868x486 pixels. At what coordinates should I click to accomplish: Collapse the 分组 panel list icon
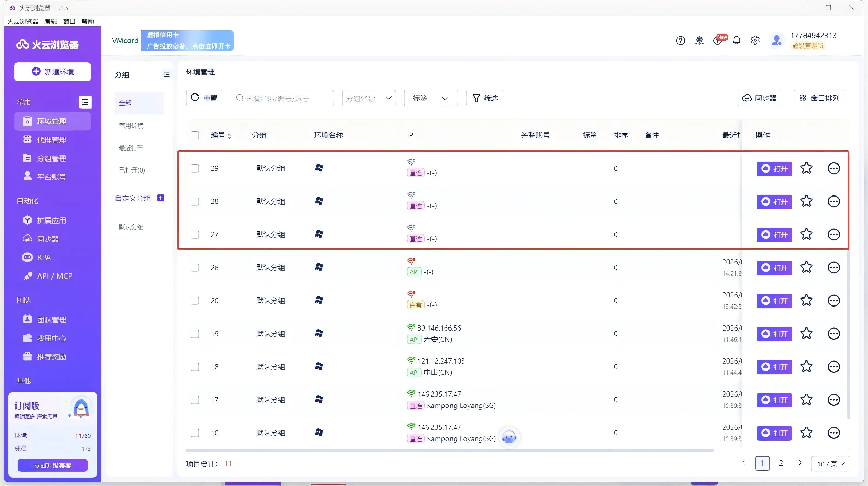166,74
